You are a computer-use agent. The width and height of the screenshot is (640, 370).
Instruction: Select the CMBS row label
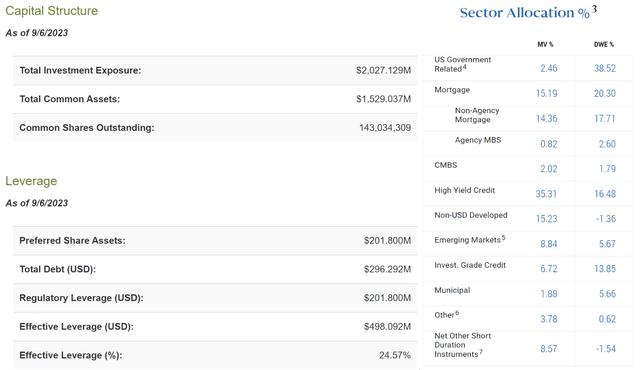coord(445,165)
